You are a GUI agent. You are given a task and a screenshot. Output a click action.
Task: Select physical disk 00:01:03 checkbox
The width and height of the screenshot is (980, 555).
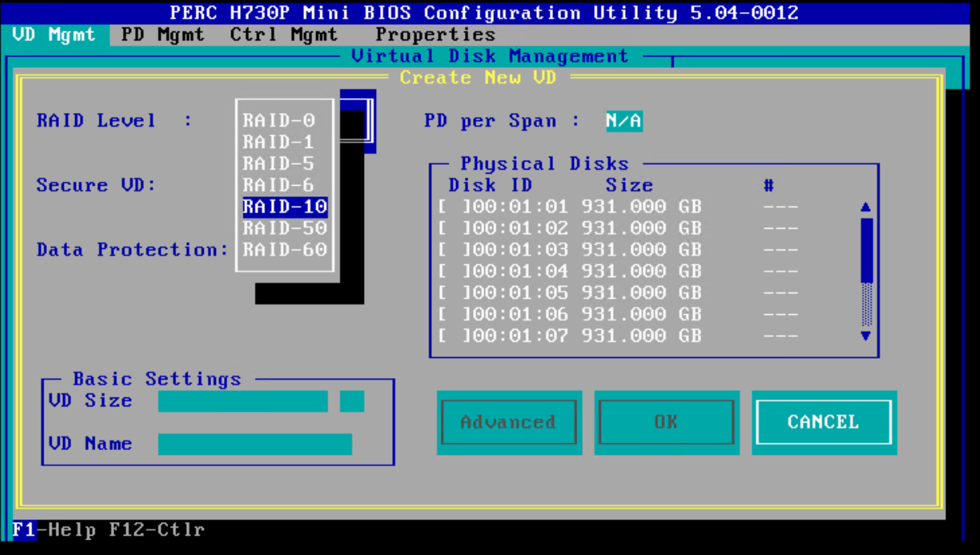coord(454,250)
